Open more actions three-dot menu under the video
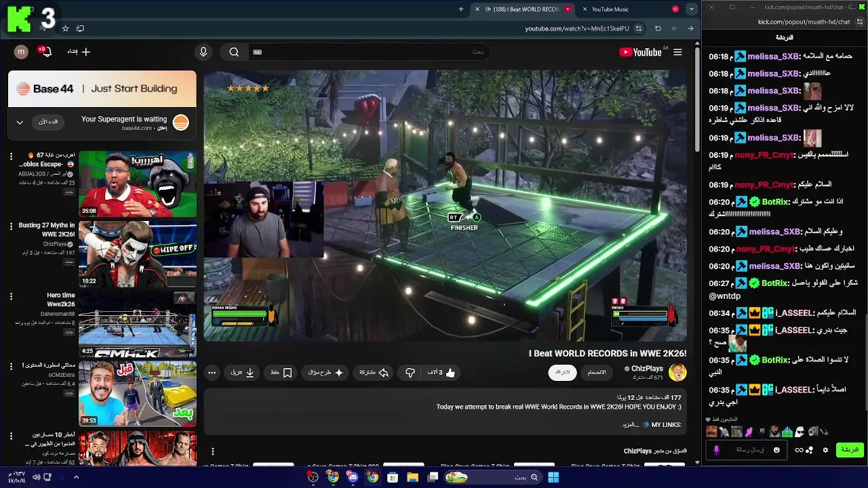Viewport: 868px width, 488px height. [x=212, y=373]
